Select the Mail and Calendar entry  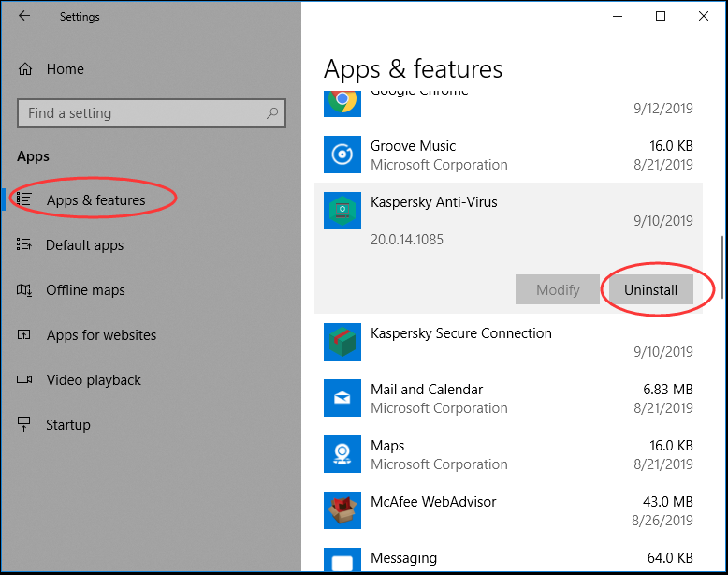pyautogui.click(x=427, y=390)
